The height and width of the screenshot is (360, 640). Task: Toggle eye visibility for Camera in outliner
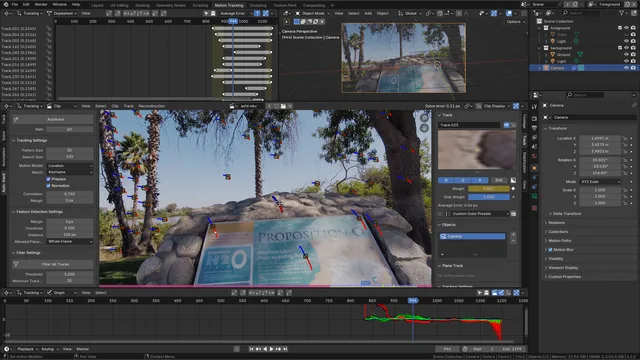pyautogui.click(x=627, y=68)
